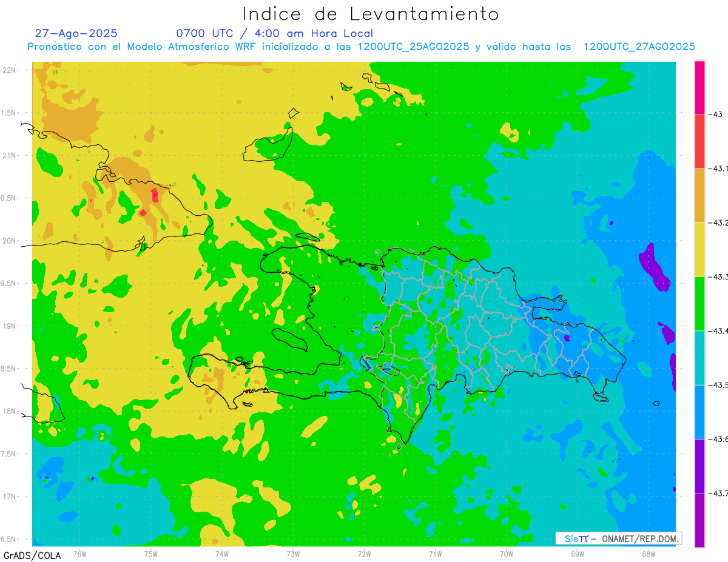
Task: Click the '-43.5' color bar value
Action: (x=718, y=385)
